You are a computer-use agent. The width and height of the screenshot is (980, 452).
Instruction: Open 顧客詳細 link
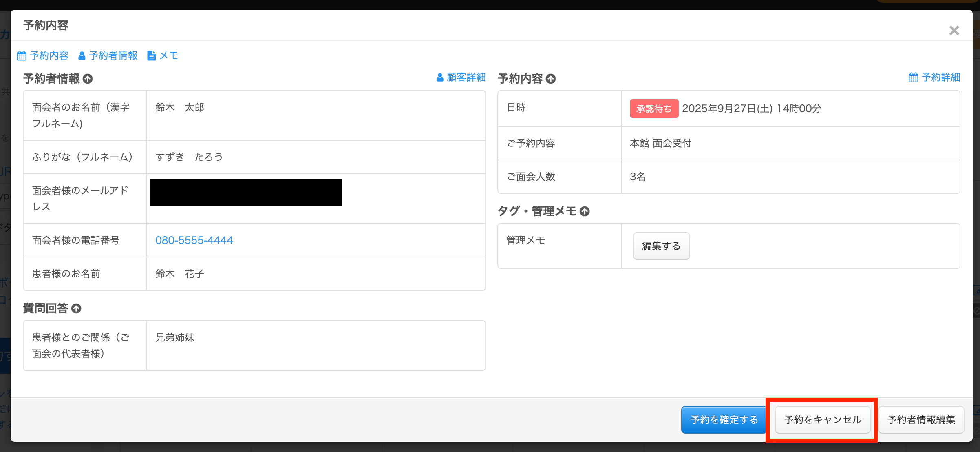466,78
